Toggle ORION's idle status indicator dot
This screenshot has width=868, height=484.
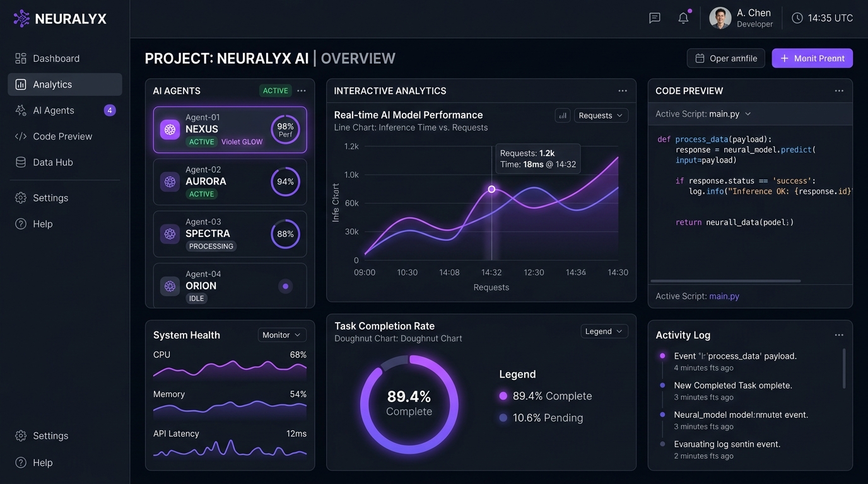[285, 286]
